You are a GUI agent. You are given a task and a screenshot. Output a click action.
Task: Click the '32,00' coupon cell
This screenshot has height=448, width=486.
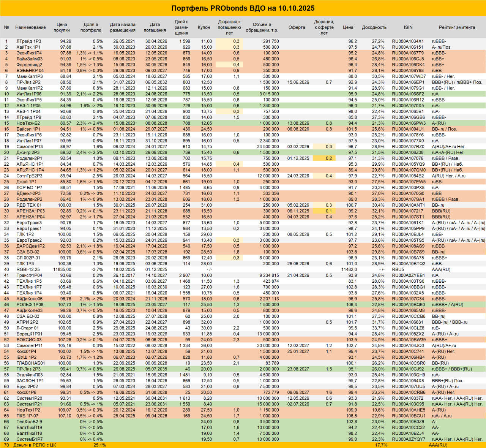coord(207,322)
